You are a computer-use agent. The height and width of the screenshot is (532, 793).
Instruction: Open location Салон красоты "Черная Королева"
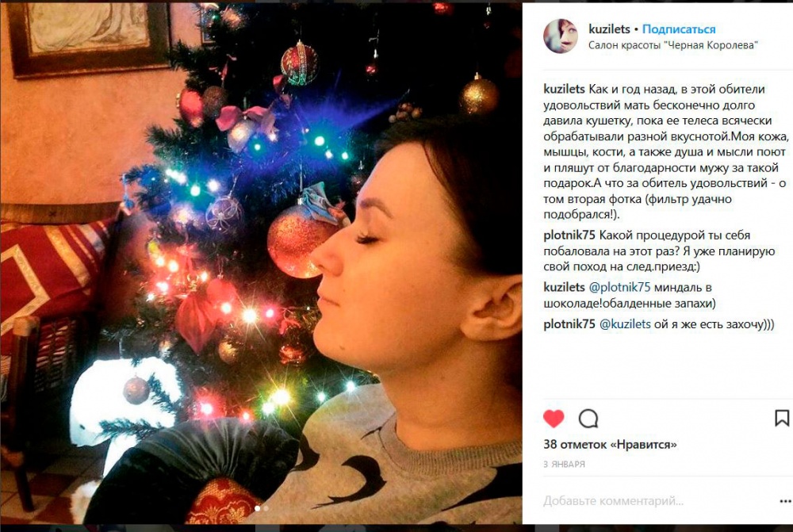pyautogui.click(x=672, y=45)
